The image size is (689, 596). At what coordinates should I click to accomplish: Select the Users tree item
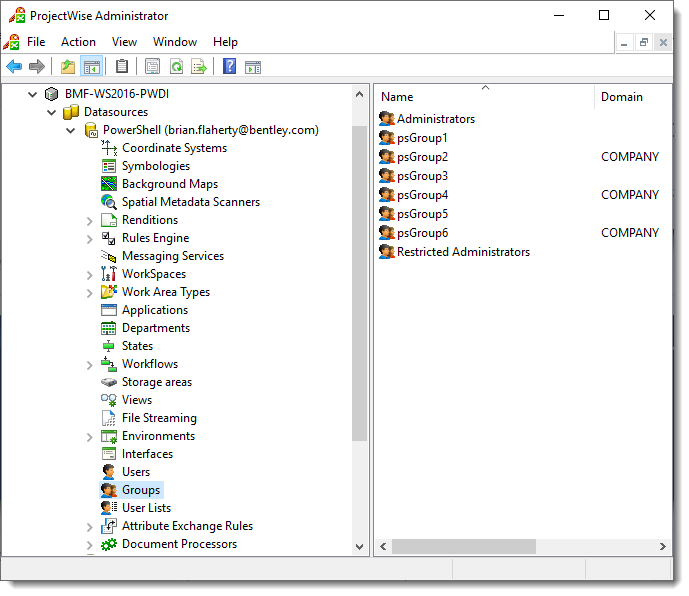[135, 472]
